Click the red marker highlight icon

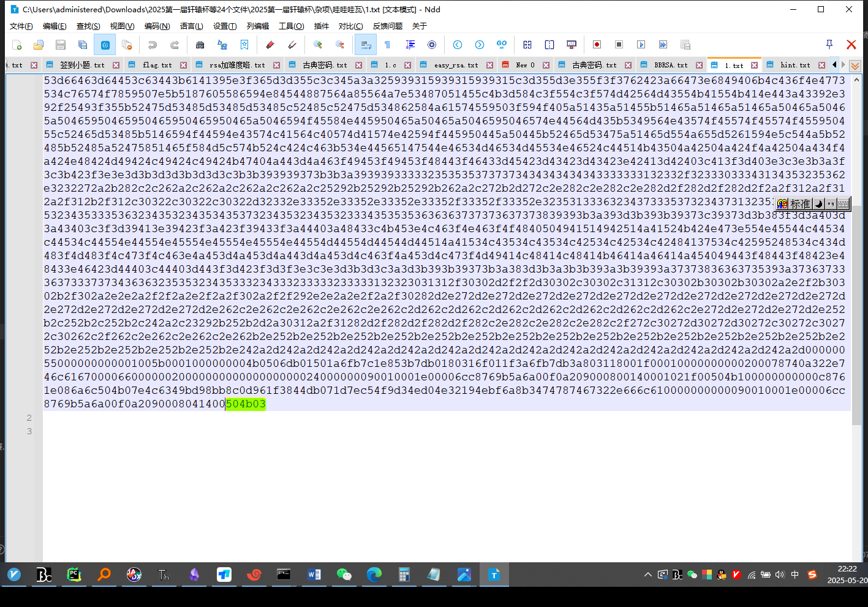click(x=270, y=45)
